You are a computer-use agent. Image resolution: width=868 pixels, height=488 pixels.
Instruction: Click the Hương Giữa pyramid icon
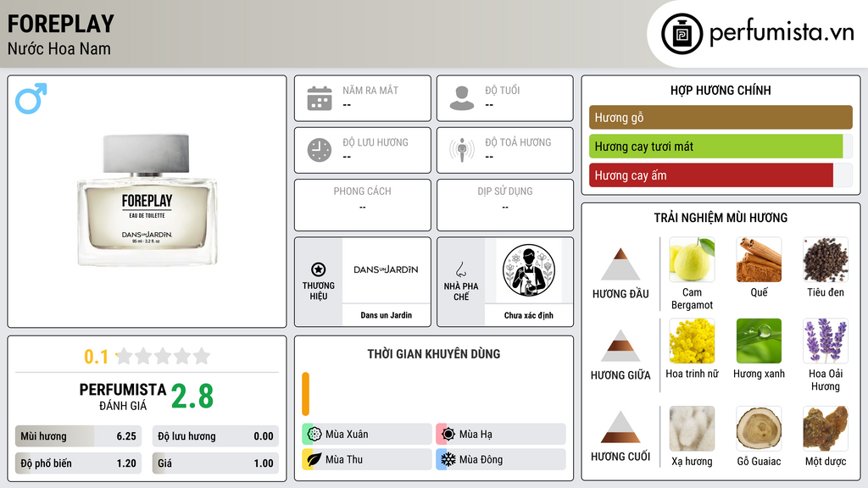click(x=620, y=346)
